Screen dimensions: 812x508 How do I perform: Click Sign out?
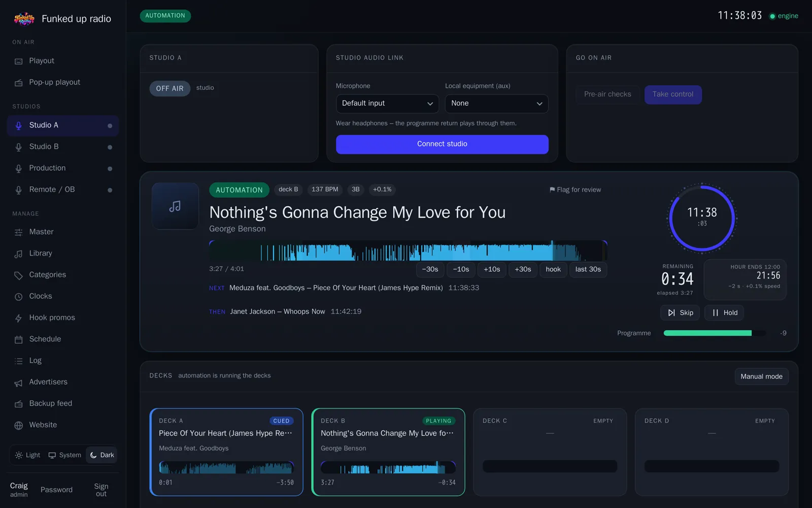click(x=101, y=490)
